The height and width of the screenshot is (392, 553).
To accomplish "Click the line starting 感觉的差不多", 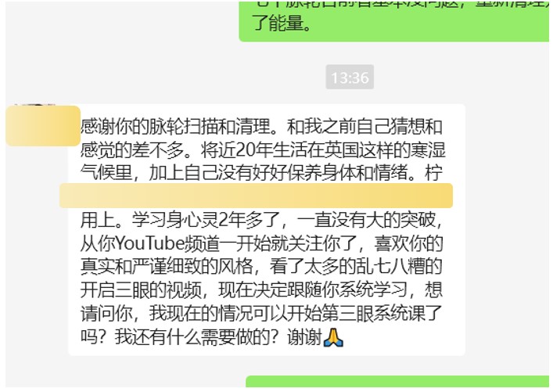I will click(x=263, y=150).
